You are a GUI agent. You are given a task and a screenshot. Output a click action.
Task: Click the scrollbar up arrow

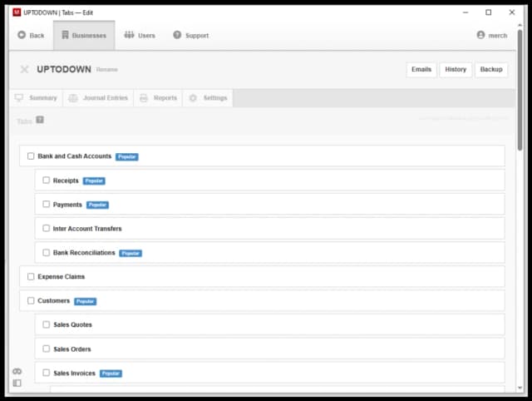pyautogui.click(x=520, y=25)
